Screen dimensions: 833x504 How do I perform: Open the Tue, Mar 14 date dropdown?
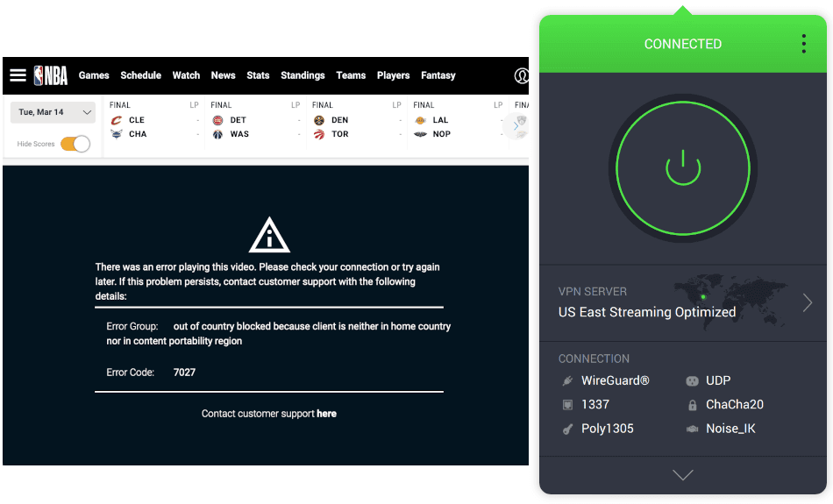coord(53,112)
